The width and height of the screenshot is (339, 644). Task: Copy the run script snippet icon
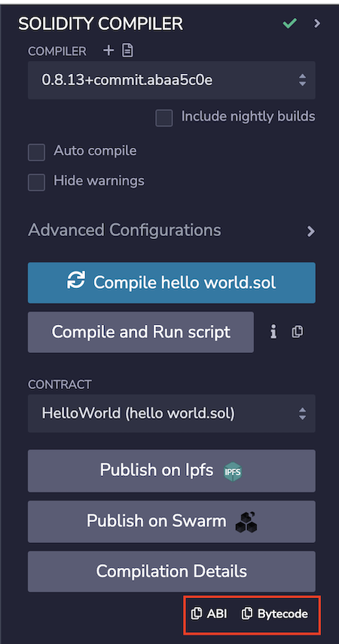tap(298, 332)
